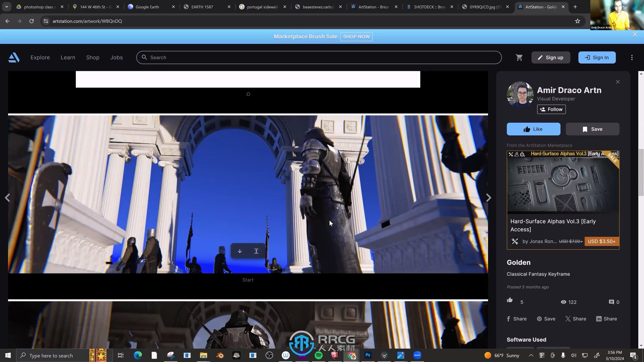Click the fit-to-height icon in image overlay
This screenshot has width=644, height=362.
pyautogui.click(x=256, y=251)
